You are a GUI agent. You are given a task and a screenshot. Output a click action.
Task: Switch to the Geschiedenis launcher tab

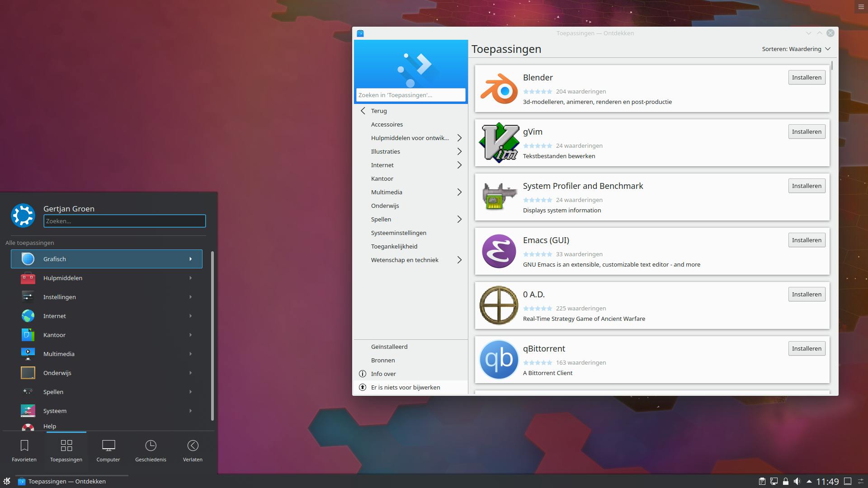[x=151, y=450]
